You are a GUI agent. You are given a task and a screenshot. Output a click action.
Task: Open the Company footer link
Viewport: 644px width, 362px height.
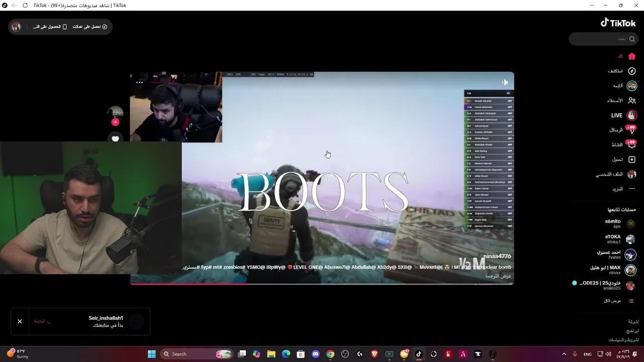coord(633,322)
